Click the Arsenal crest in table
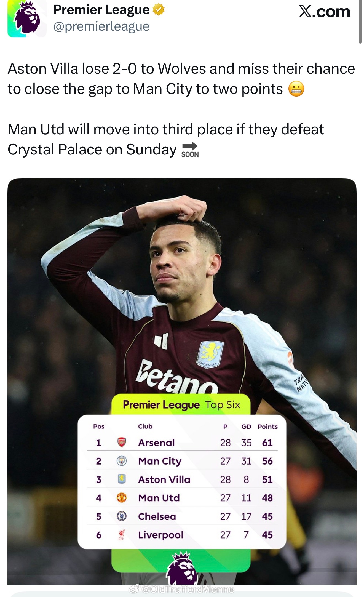Image resolution: width=364 pixels, height=597 pixels. click(x=122, y=442)
